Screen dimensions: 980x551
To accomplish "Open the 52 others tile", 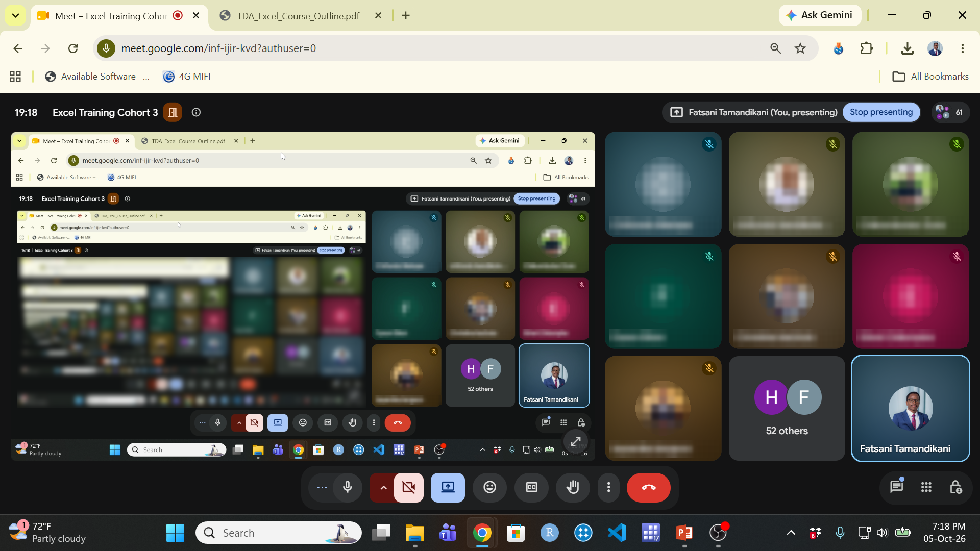I will coord(787,408).
